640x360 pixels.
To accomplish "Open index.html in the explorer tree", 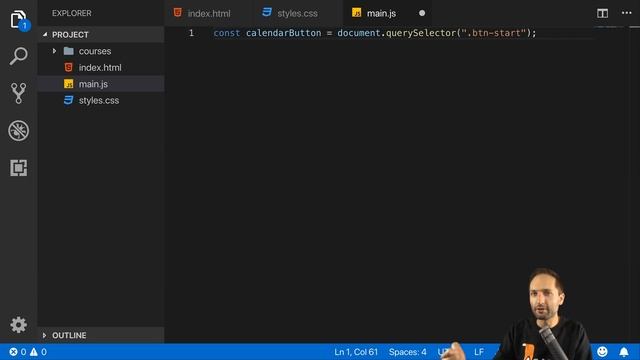I will (101, 67).
